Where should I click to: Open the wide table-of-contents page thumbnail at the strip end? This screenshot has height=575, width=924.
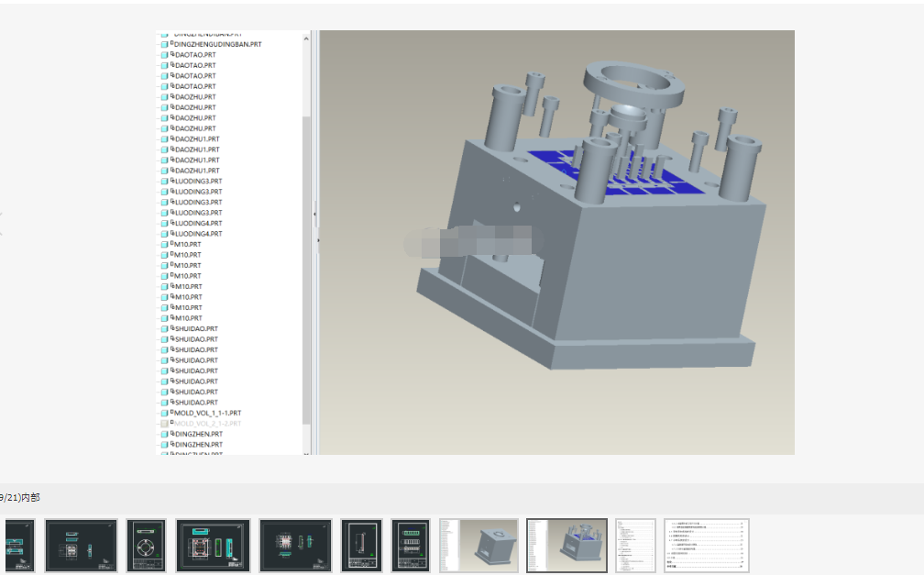(x=707, y=546)
